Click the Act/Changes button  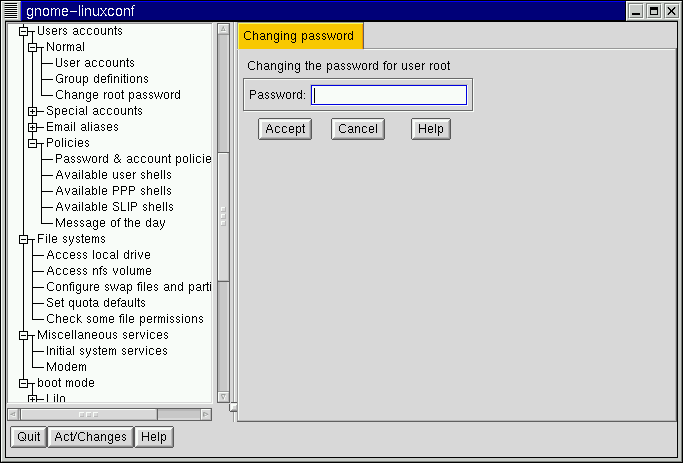89,437
